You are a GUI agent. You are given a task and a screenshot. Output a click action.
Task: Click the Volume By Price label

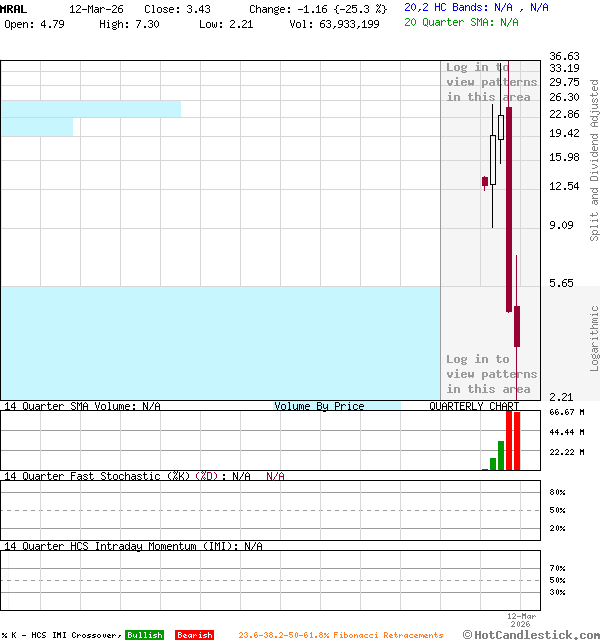point(319,406)
